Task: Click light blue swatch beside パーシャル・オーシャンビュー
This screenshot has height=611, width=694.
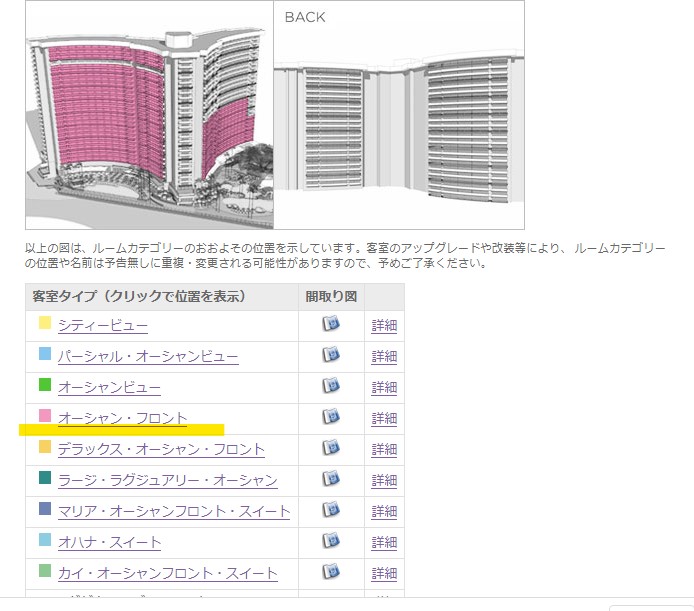Action: tap(45, 354)
